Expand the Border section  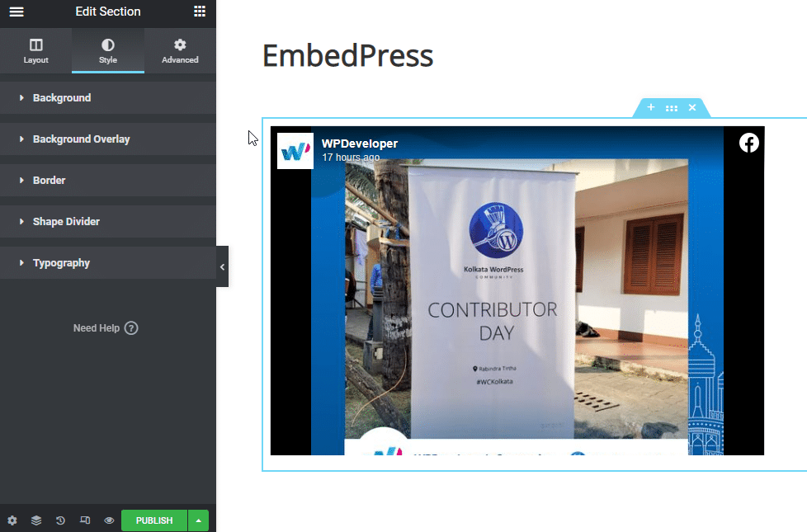point(108,180)
